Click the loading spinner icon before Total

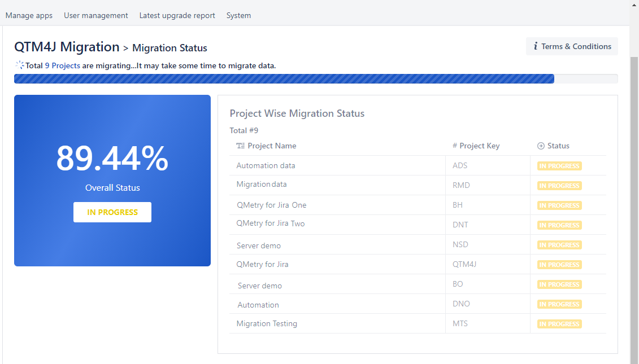(x=20, y=65)
